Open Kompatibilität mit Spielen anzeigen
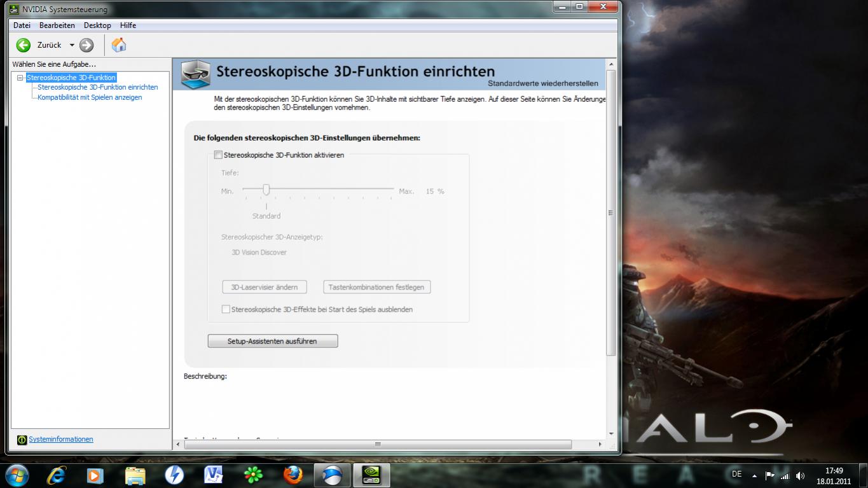Screen dimensions: 868x488 tap(90, 97)
